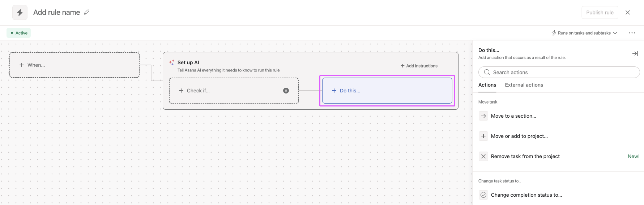Open the When trigger block
Image resolution: width=644 pixels, height=205 pixels.
click(x=74, y=65)
